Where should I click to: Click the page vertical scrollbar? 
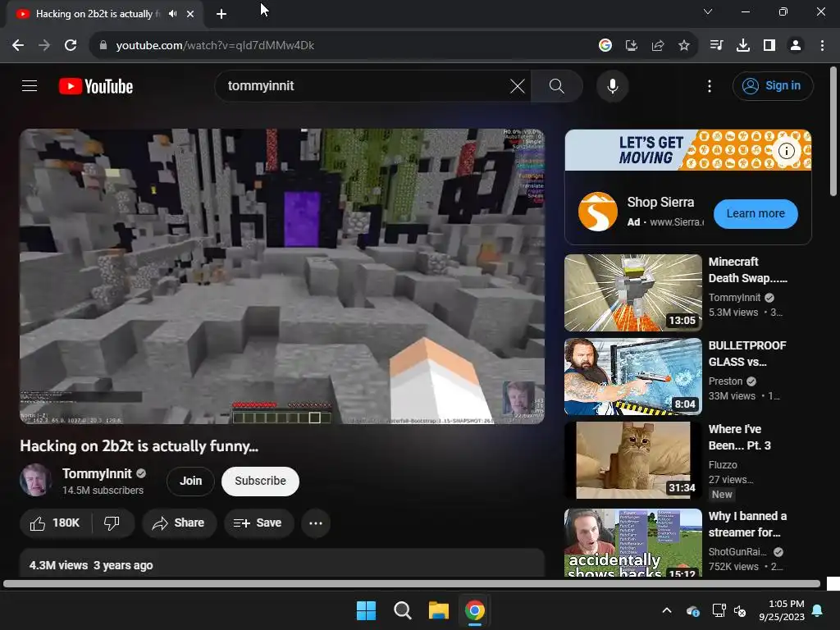pos(833,131)
